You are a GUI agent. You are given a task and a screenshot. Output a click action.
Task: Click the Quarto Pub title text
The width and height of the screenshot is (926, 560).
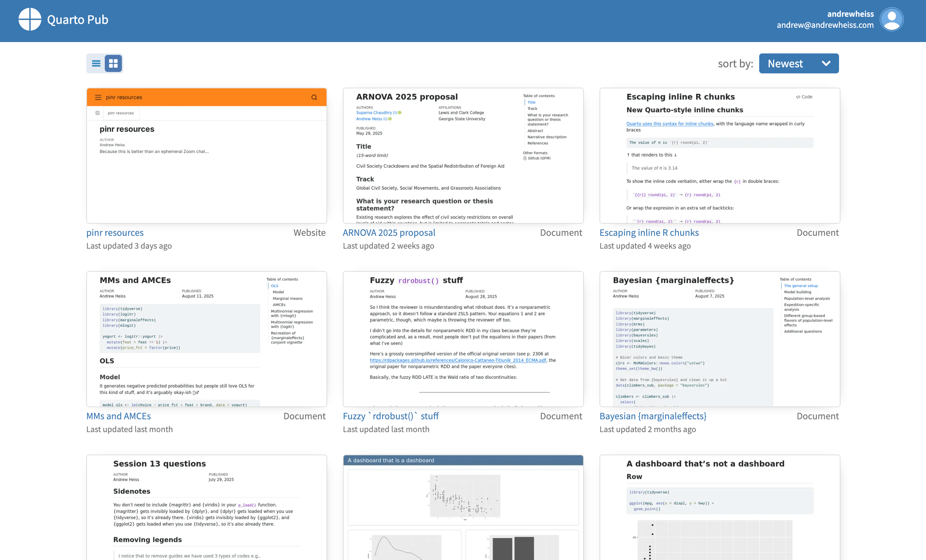(x=77, y=20)
